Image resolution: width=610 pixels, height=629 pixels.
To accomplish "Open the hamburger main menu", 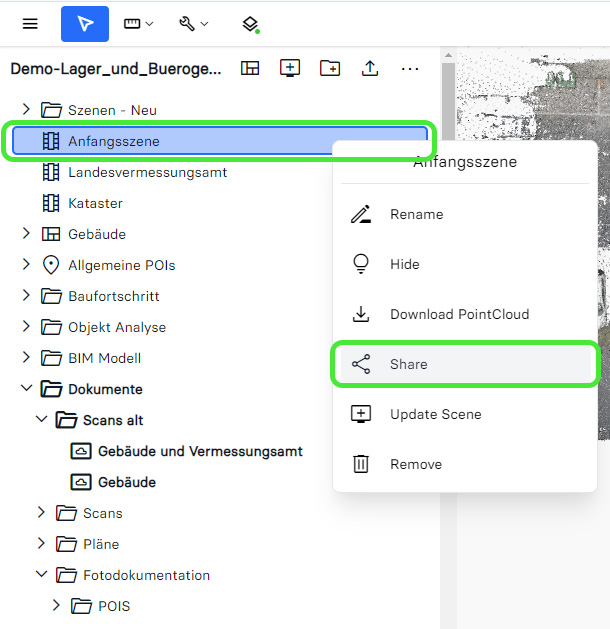I will pyautogui.click(x=30, y=24).
